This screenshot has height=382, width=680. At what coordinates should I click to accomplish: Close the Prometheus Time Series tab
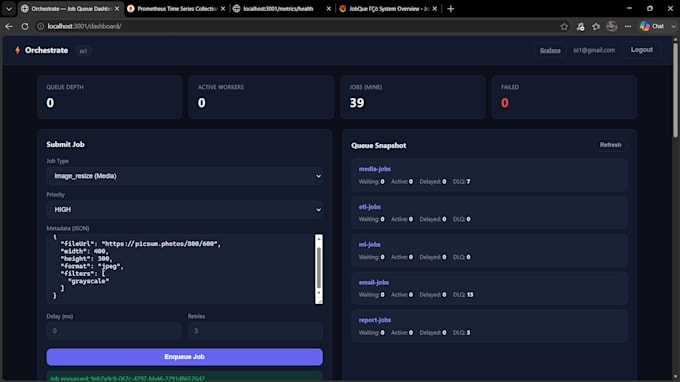click(x=223, y=9)
